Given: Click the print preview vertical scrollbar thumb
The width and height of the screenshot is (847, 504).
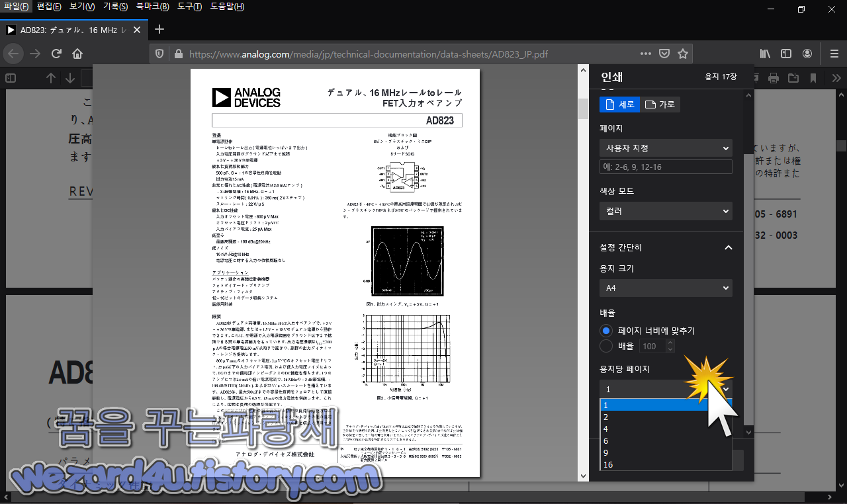Looking at the screenshot, I should 583,108.
